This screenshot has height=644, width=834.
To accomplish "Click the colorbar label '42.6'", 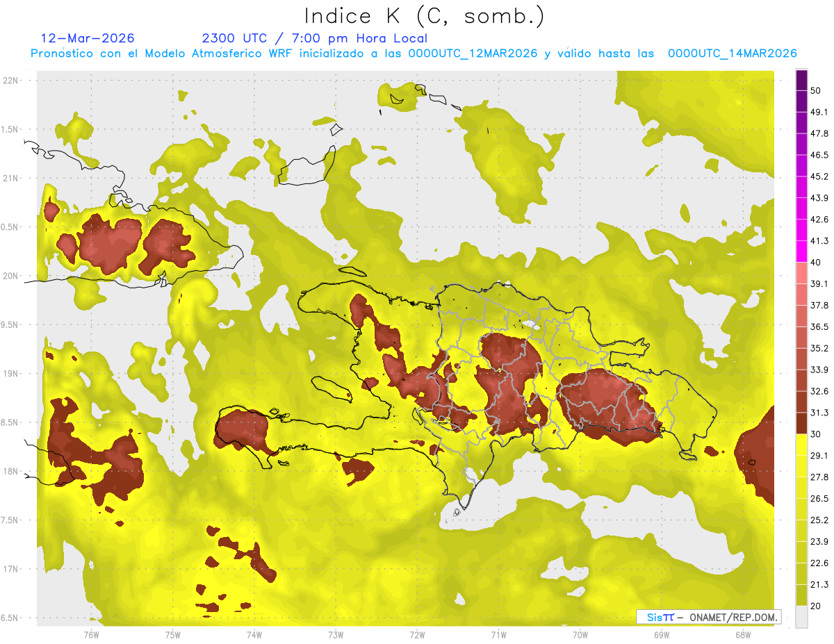I will [819, 220].
